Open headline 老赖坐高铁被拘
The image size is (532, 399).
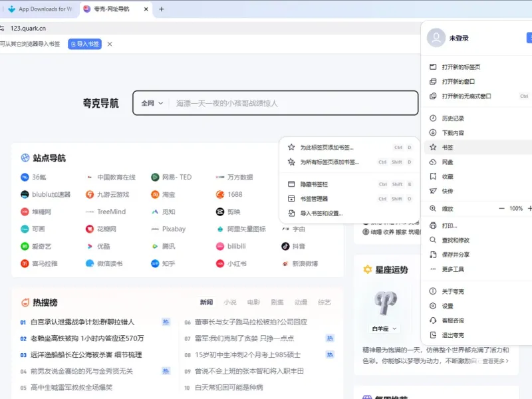(87, 338)
